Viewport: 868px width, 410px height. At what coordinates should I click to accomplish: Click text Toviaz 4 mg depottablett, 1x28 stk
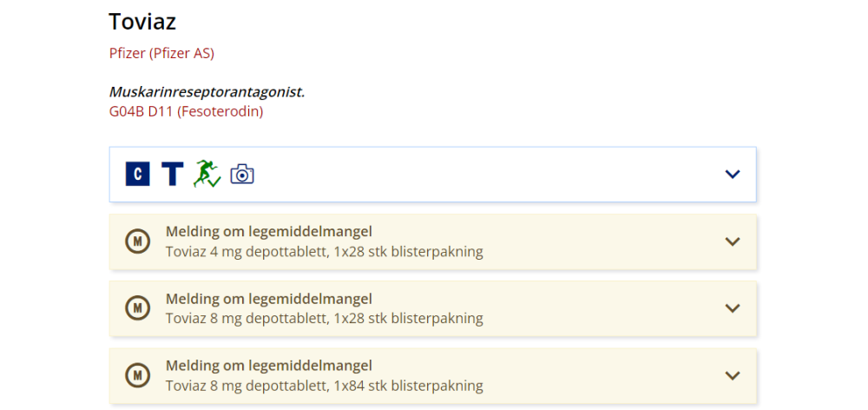[325, 252]
